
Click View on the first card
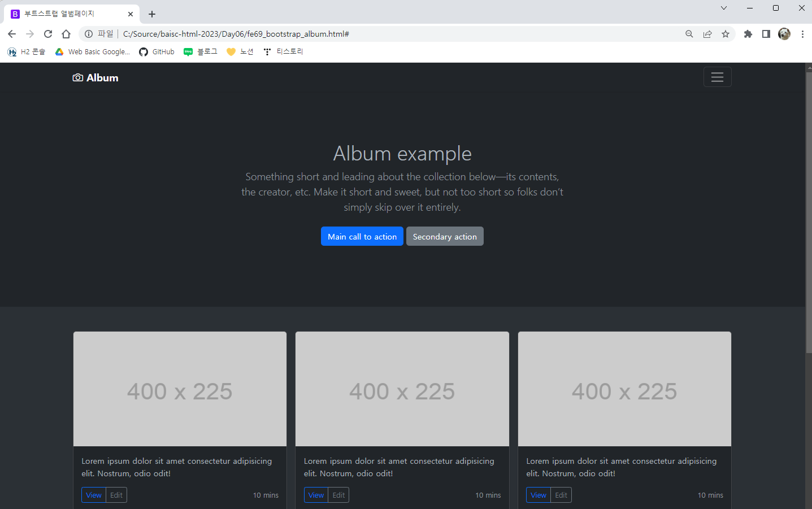click(94, 495)
